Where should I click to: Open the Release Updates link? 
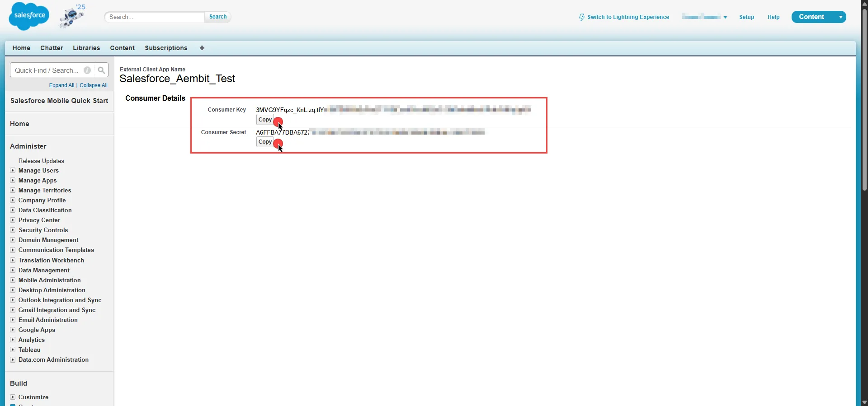pos(41,161)
